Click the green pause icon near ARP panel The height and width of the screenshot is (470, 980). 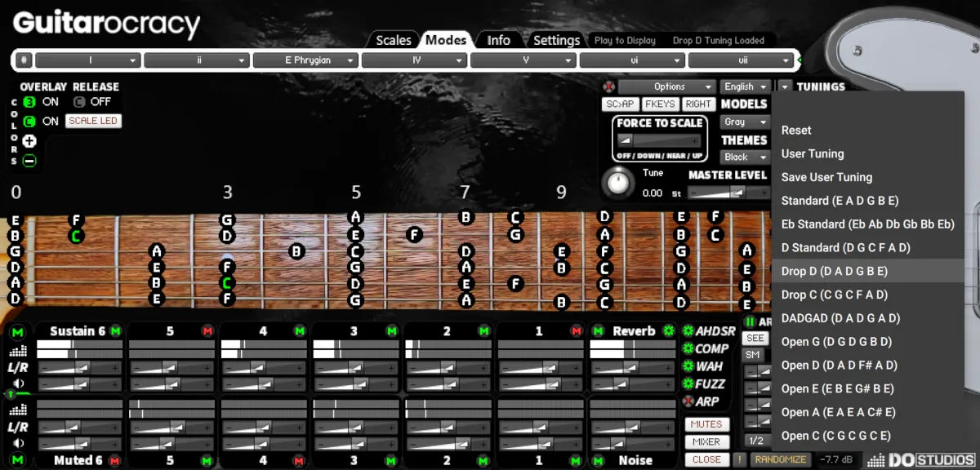(x=749, y=322)
